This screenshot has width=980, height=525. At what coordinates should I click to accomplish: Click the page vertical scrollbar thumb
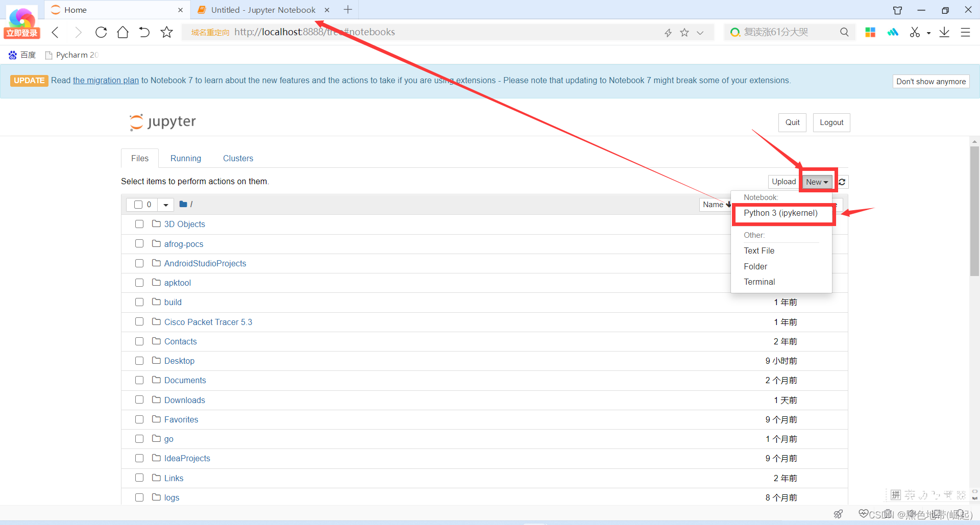coord(974,211)
